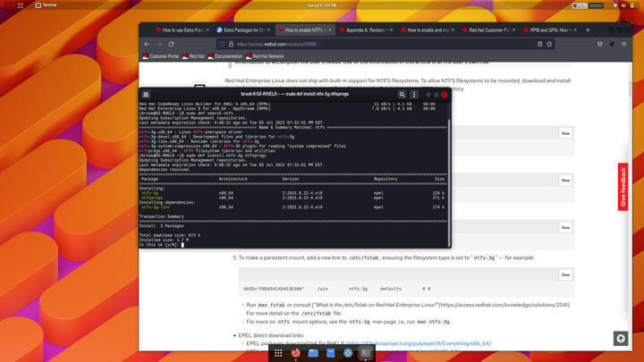Open the Firefox hamburger application menu
644x362 pixels.
point(624,44)
